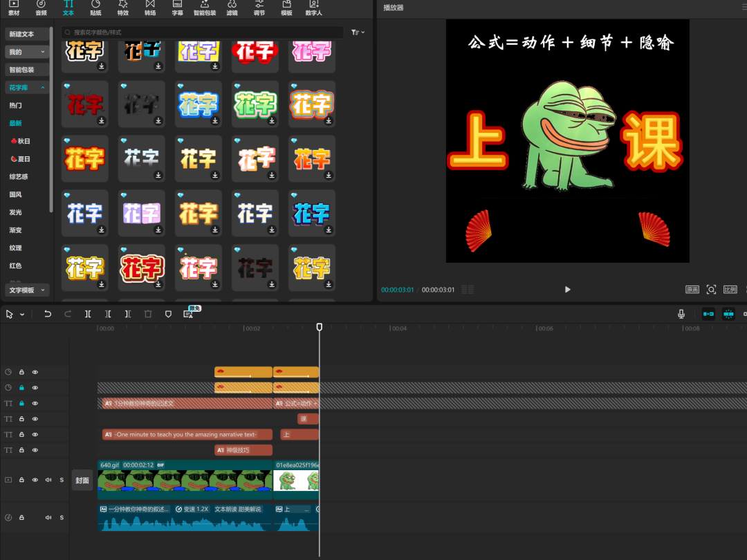Click the search 花字 styles input field
747x560 pixels.
[202, 32]
